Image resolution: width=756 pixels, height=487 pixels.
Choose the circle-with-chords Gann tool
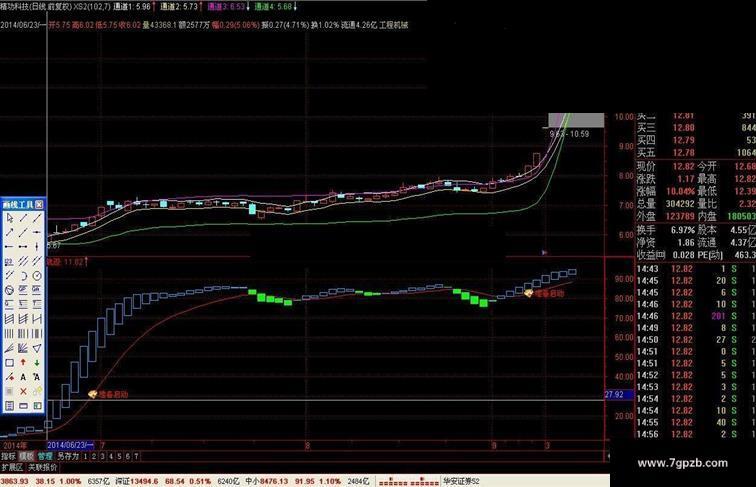click(x=9, y=290)
